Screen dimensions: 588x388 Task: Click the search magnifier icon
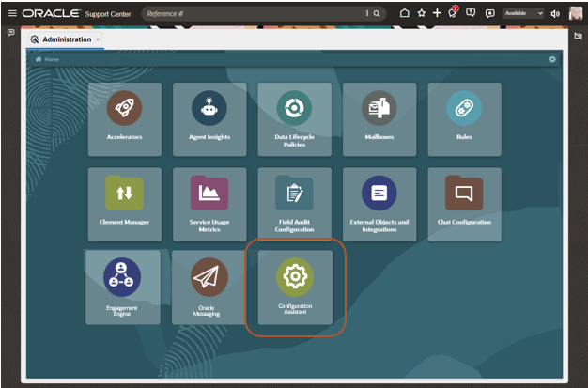377,14
